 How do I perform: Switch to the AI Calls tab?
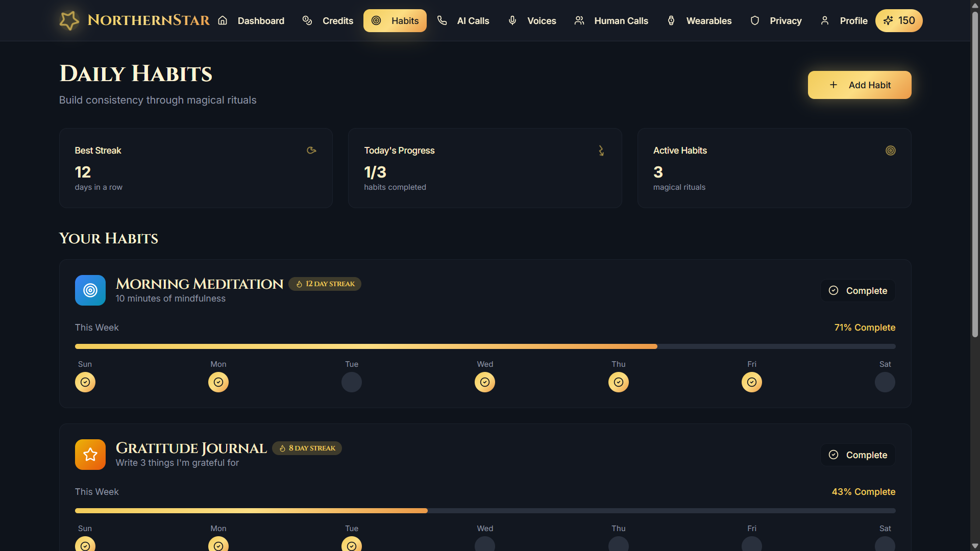click(463, 21)
